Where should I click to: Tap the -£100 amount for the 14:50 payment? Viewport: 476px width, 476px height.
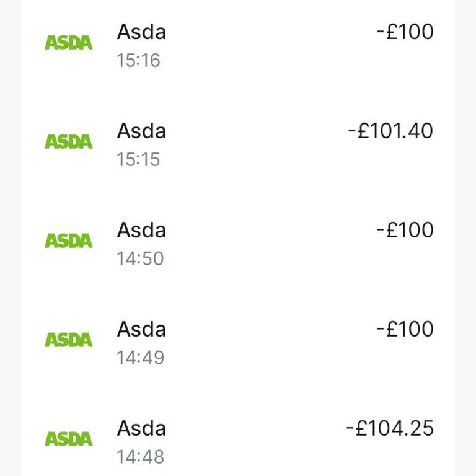click(x=405, y=231)
